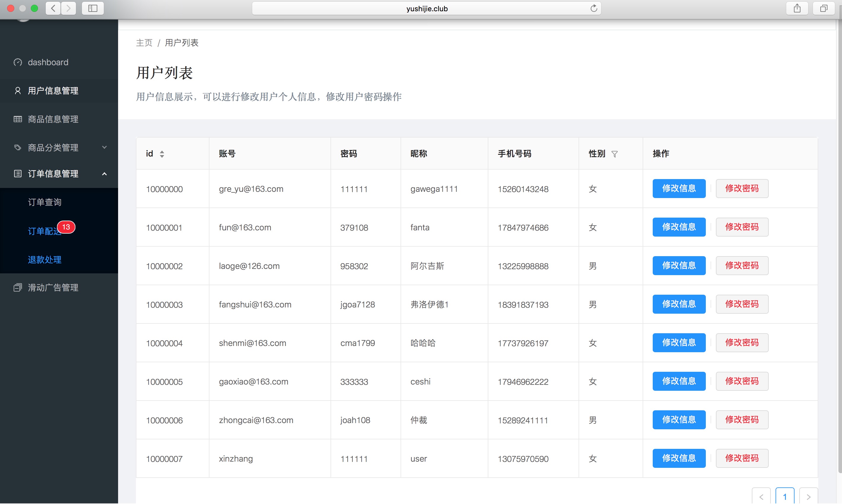Click the Safari share icon
The height and width of the screenshot is (504, 842).
797,9
